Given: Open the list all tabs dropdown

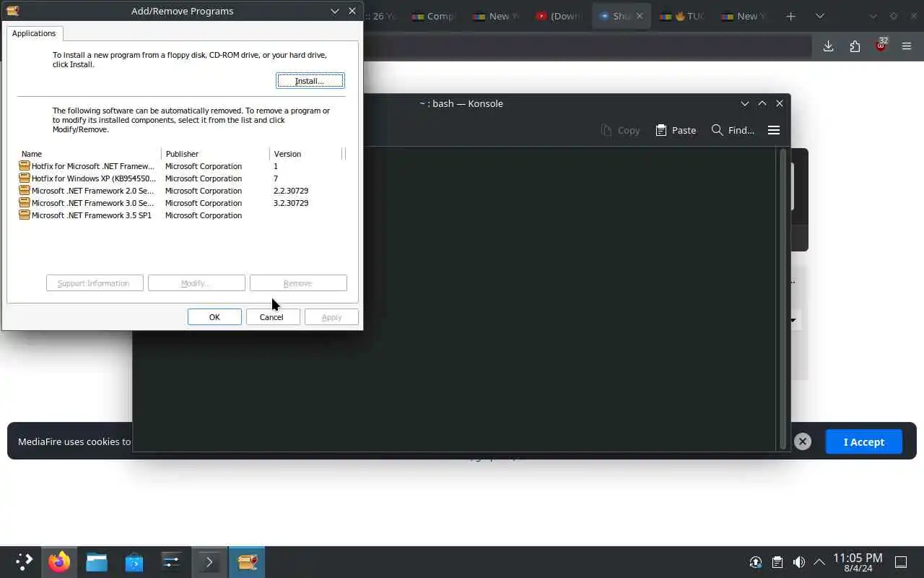Looking at the screenshot, I should tap(819, 16).
